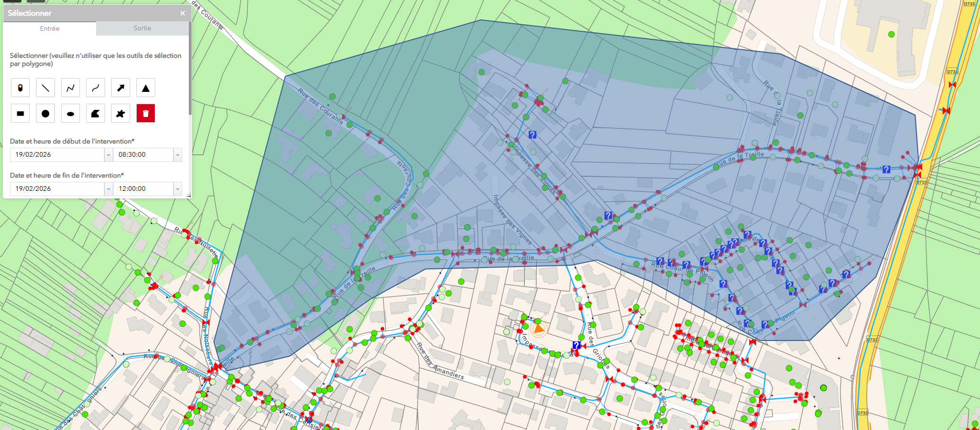Activate the freehand polygon tool

click(121, 114)
